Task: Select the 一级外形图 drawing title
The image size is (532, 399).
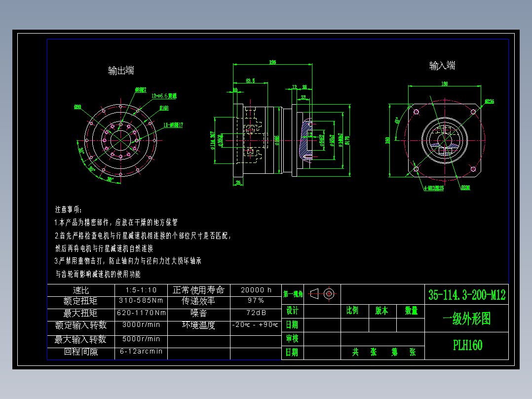Action: click(467, 320)
